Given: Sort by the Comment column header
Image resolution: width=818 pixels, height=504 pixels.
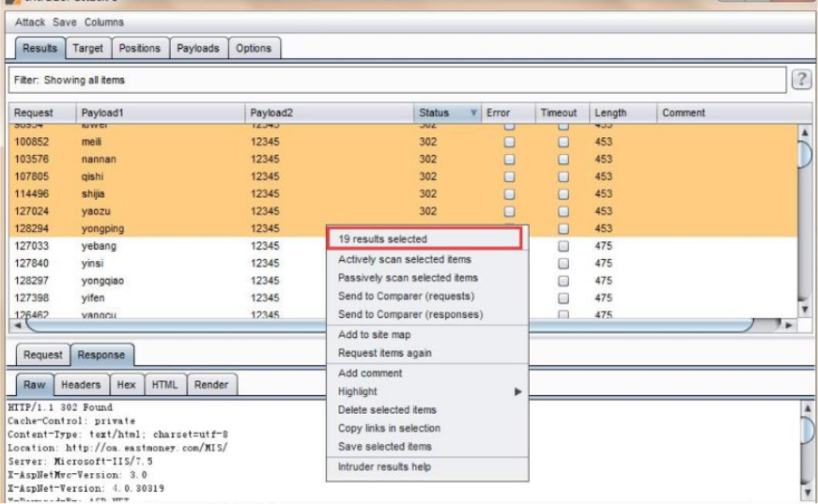Looking at the screenshot, I should (x=734, y=113).
